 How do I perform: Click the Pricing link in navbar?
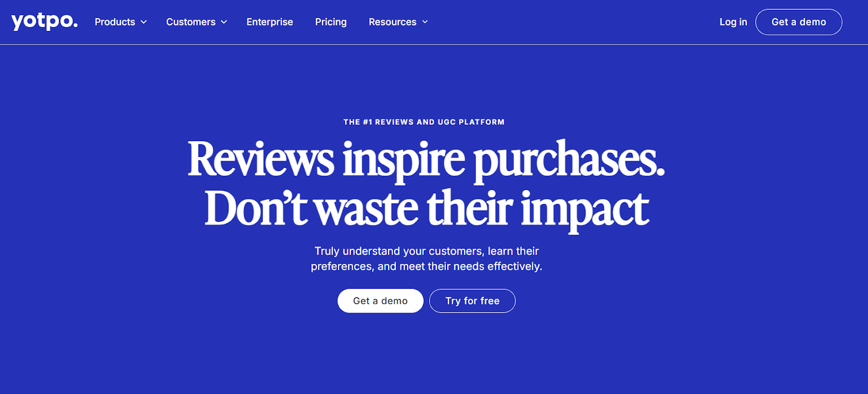click(330, 22)
